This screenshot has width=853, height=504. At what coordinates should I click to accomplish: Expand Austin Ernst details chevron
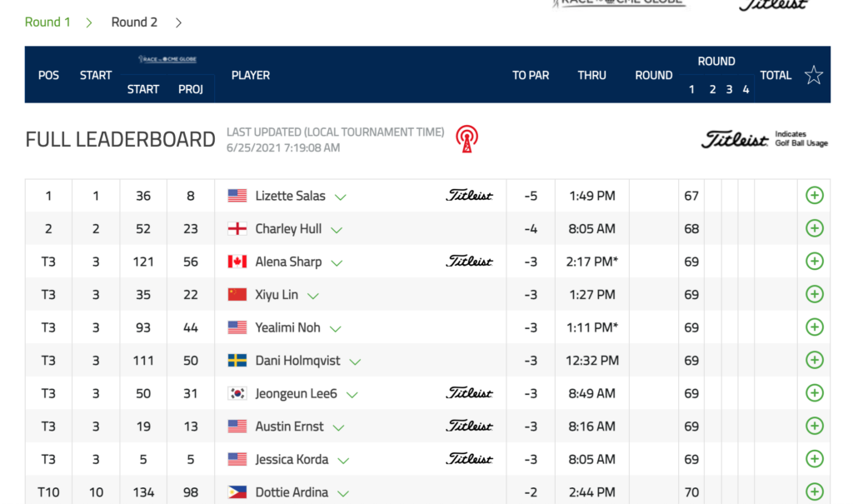338,428
